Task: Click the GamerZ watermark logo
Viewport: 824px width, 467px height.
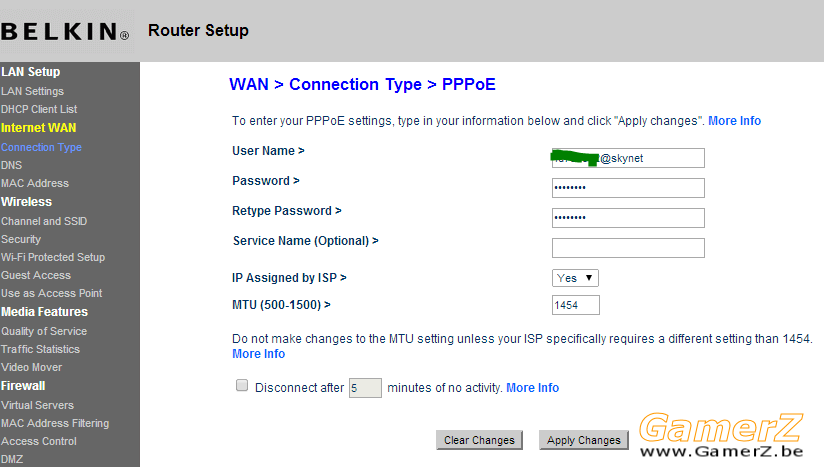Action: pos(721,435)
